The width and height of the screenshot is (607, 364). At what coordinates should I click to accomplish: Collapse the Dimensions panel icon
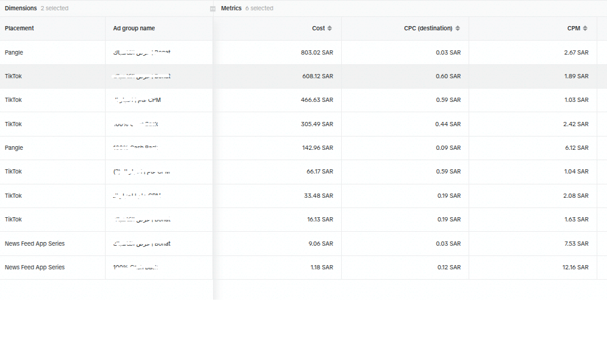pos(212,8)
